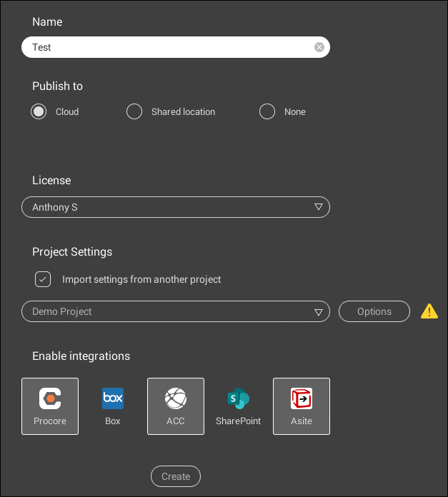The height and width of the screenshot is (497, 448).
Task: Clear the Name field with X icon
Action: pos(319,47)
